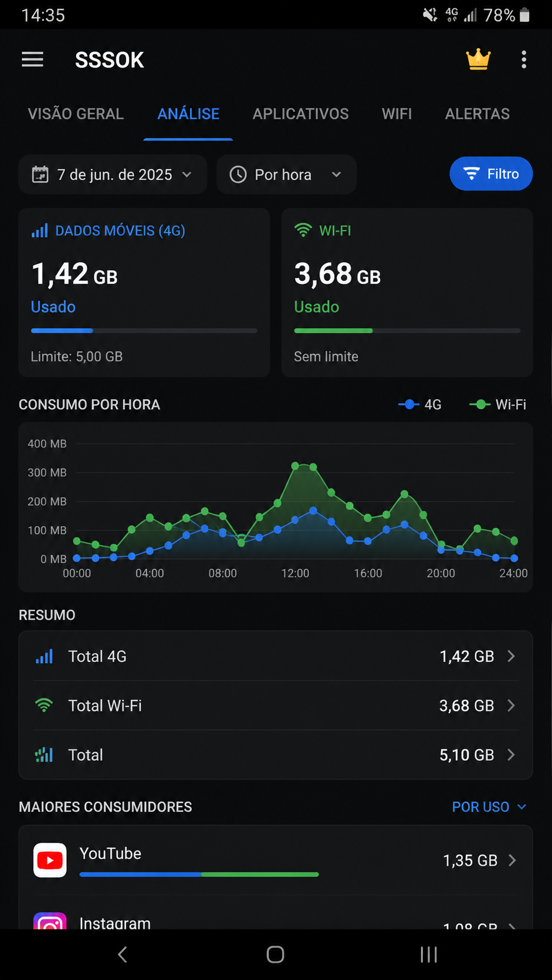The image size is (552, 980).
Task: Tap the signal bars icon beside Total 4G
Action: tap(44, 656)
